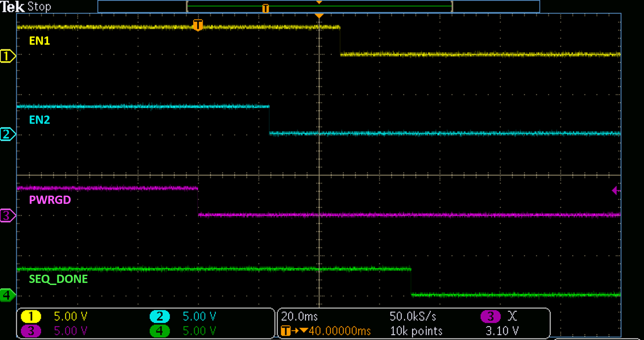Click the orange trigger position T icon on the waveform
Image resolution: width=644 pixels, height=340 pixels.
pyautogui.click(x=198, y=25)
